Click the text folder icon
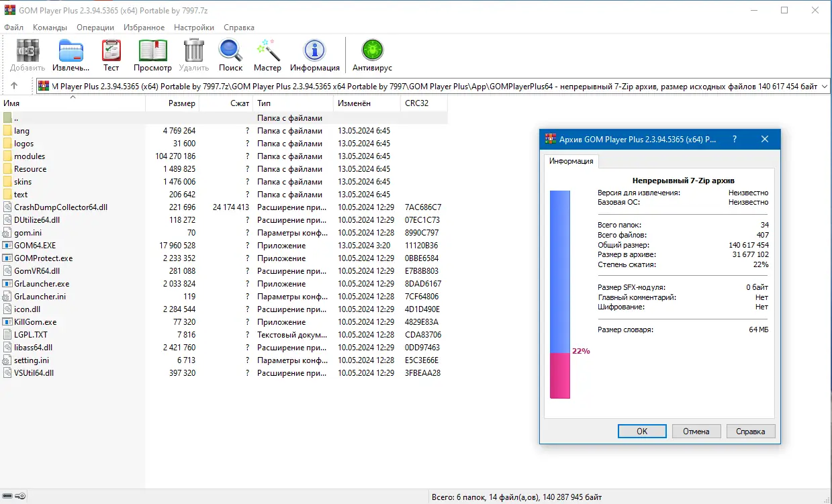The width and height of the screenshot is (832, 504). 7,195
